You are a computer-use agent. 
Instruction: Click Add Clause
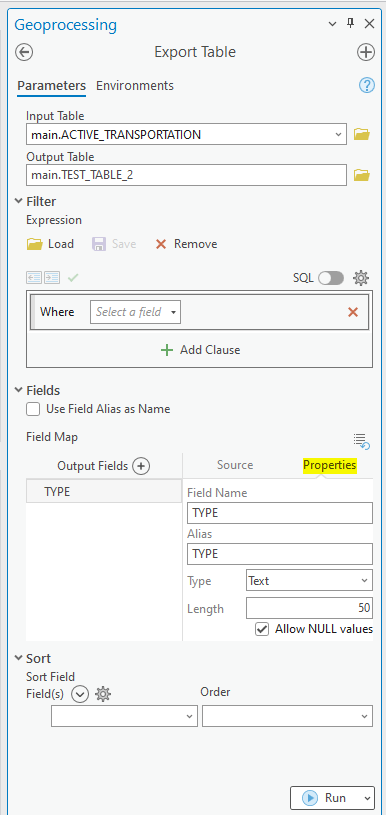(x=201, y=350)
